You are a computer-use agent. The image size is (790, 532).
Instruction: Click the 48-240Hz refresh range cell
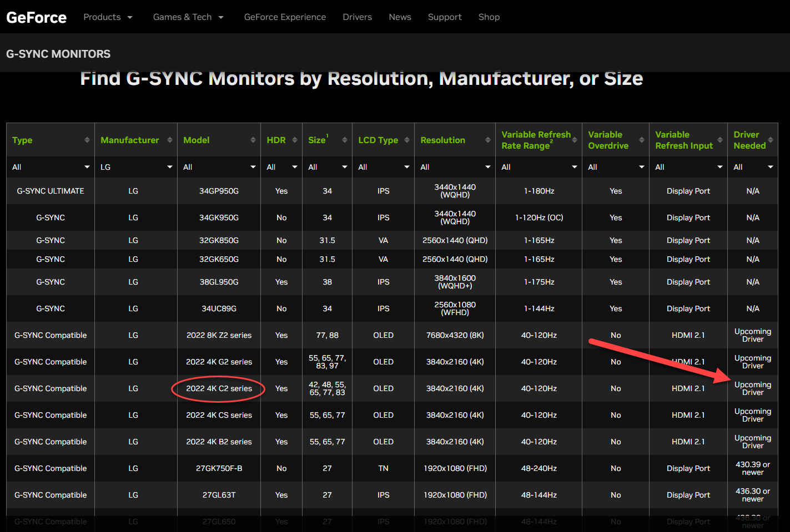539,468
